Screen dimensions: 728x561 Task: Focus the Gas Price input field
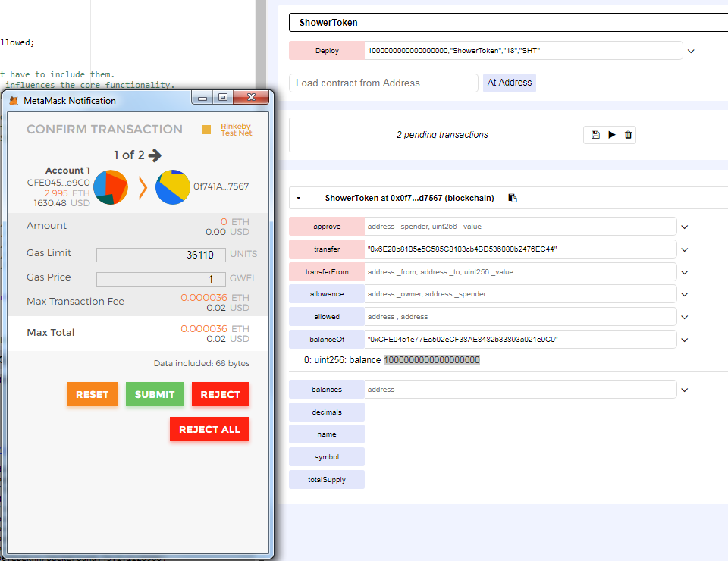coord(161,279)
